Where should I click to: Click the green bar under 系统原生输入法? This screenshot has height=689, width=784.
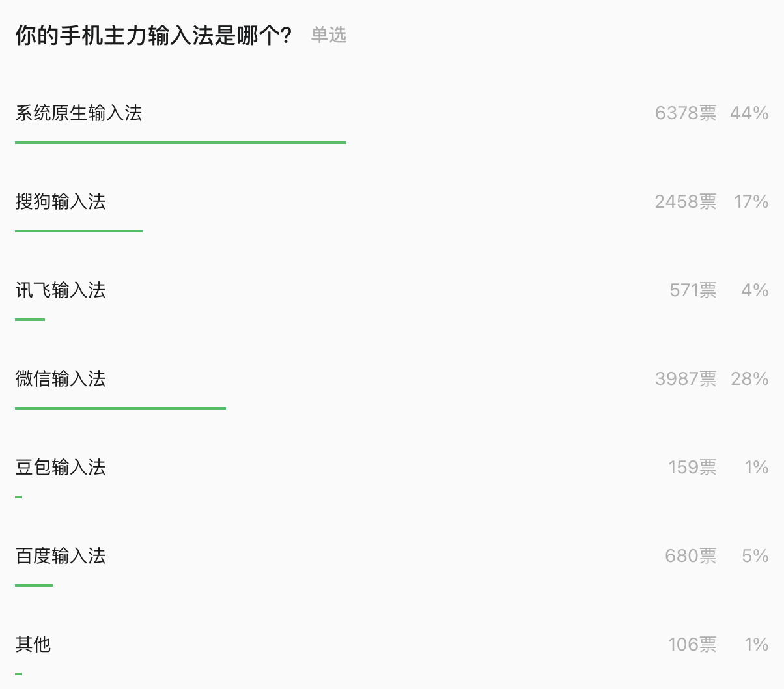(x=180, y=142)
